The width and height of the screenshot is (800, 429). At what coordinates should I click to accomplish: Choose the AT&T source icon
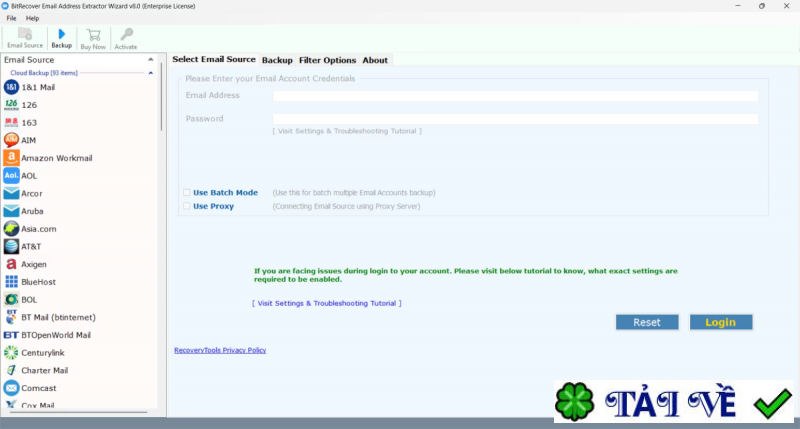point(11,246)
